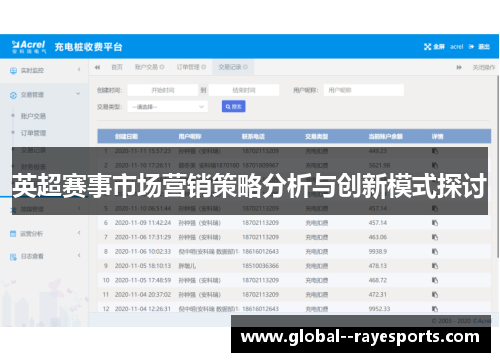Select date 2020-11-04 20:37:02
This screenshot has height=362, width=500.
(x=143, y=295)
